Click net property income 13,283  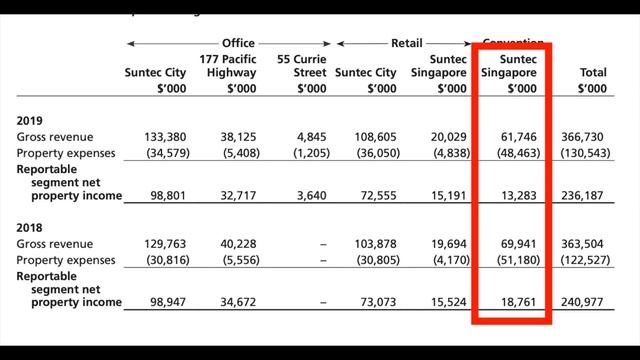pyautogui.click(x=519, y=196)
